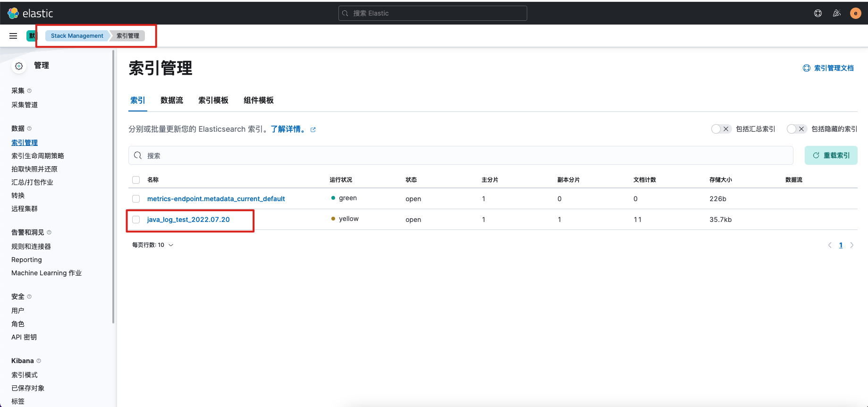
Task: Click the 重载索引 button
Action: (831, 155)
